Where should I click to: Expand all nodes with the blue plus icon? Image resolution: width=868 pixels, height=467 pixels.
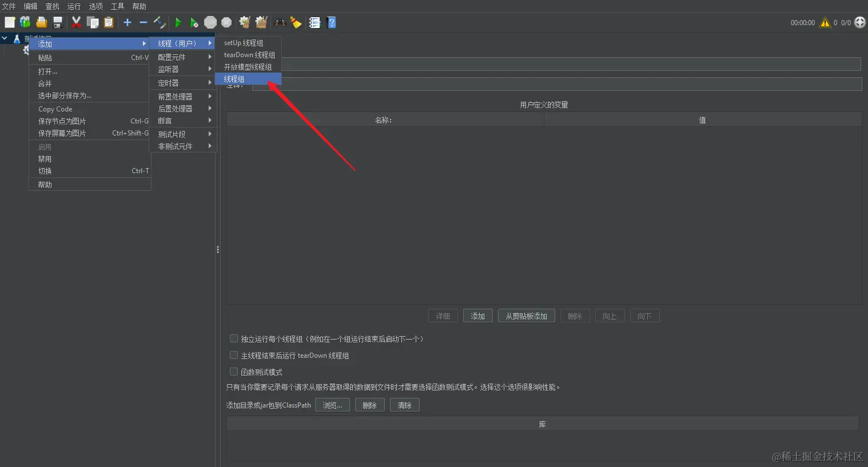coord(128,22)
